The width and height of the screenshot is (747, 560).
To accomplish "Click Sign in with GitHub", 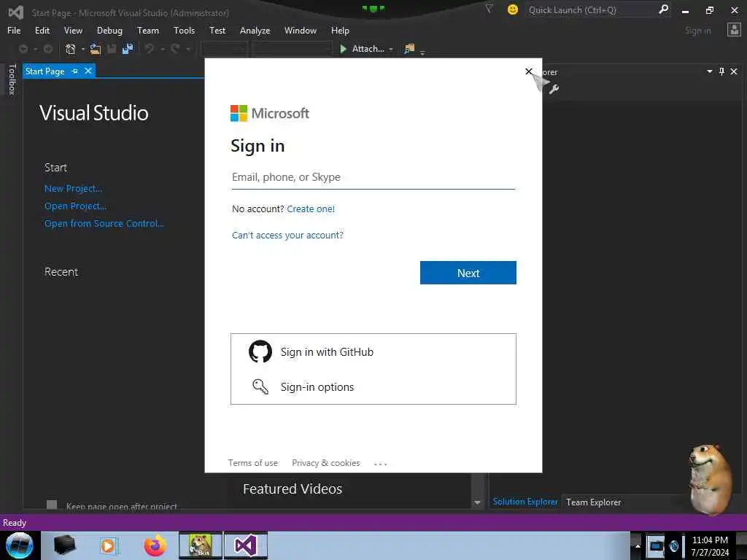I will coord(373,352).
